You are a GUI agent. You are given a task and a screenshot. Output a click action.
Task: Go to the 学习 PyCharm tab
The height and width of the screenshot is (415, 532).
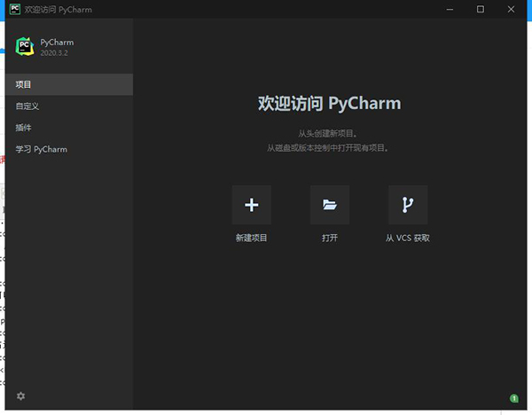[x=69, y=150]
